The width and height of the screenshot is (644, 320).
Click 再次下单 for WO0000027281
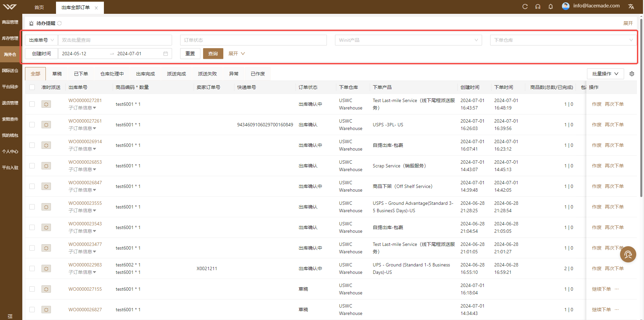[614, 104]
